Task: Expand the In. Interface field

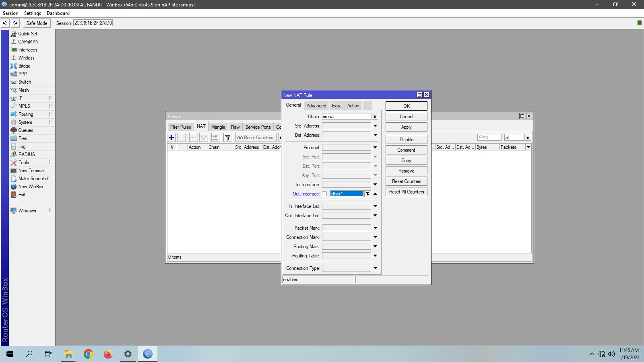Action: coord(375,185)
